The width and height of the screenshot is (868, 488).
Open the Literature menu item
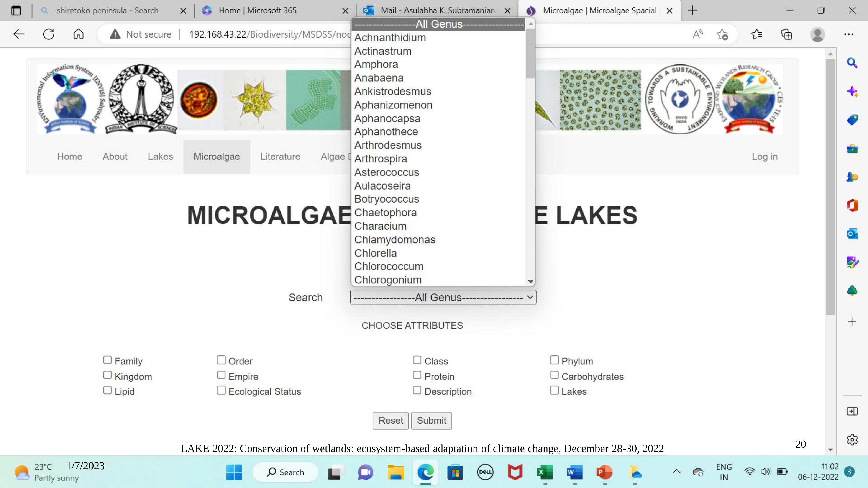point(280,157)
